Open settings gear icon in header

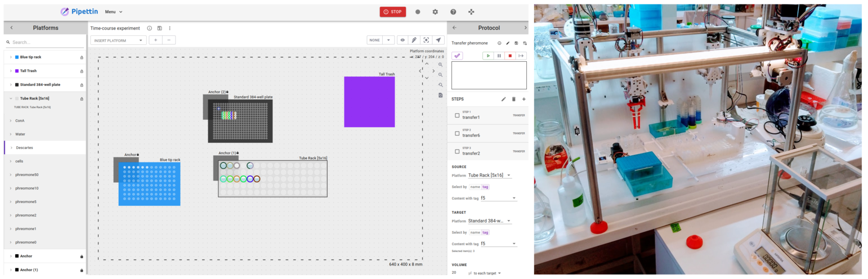pyautogui.click(x=435, y=12)
